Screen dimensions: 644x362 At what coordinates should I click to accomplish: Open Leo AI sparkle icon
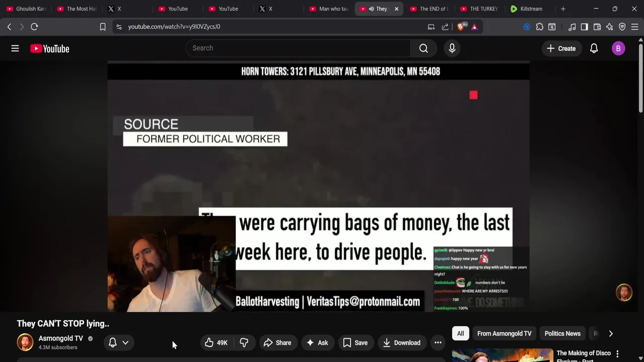pos(609,27)
